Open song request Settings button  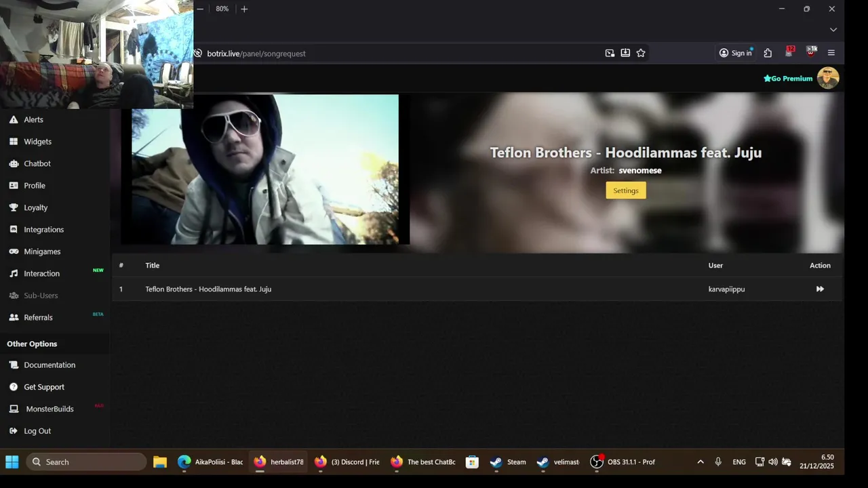(x=626, y=190)
